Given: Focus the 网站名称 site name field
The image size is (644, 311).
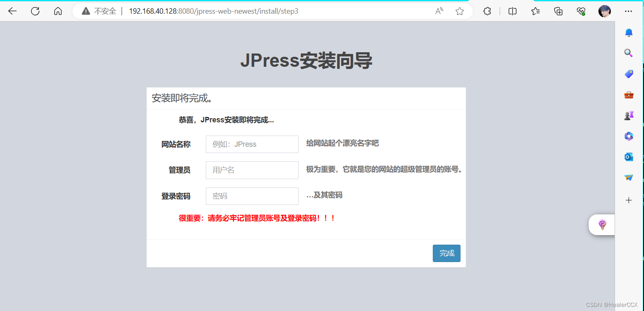Looking at the screenshot, I should click(x=252, y=144).
